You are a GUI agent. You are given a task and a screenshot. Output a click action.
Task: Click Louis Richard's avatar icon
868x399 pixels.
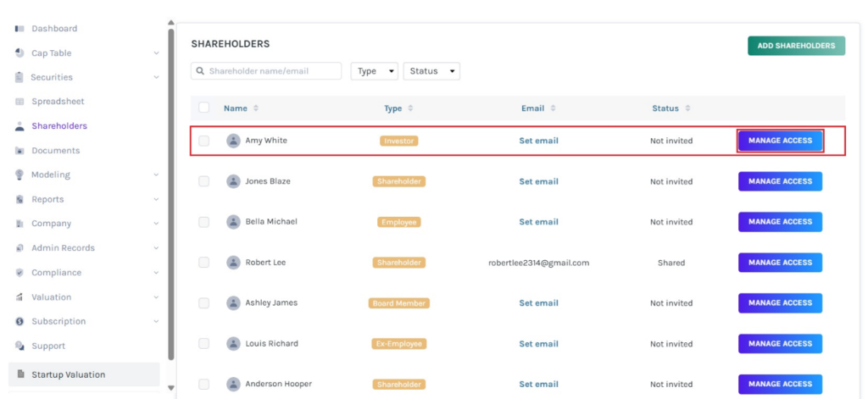click(233, 344)
